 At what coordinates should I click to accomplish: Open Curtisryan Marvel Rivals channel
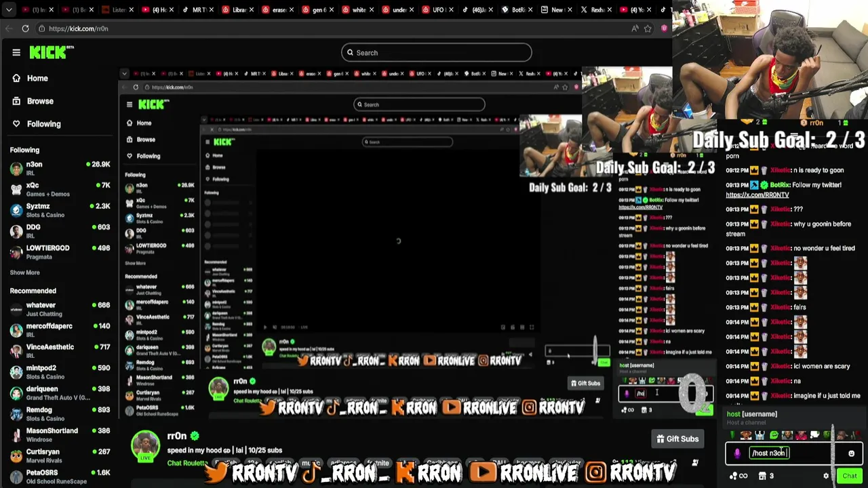[60, 456]
